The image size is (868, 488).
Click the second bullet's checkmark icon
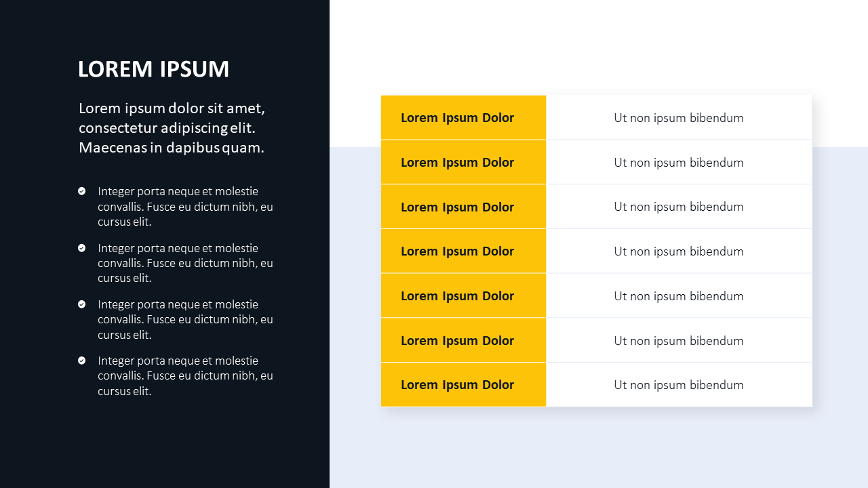click(82, 248)
